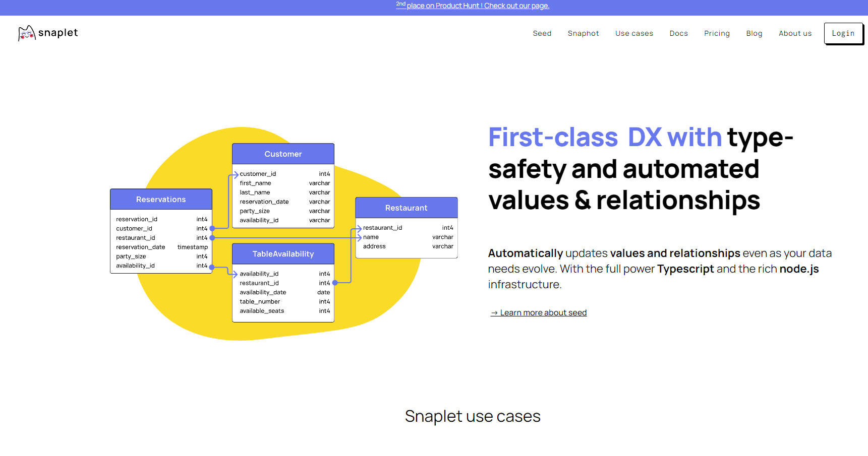
Task: Visit the About us page
Action: pyautogui.click(x=795, y=33)
